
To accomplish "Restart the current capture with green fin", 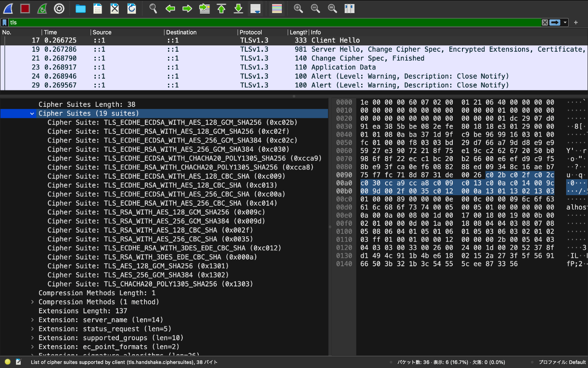I will [42, 8].
